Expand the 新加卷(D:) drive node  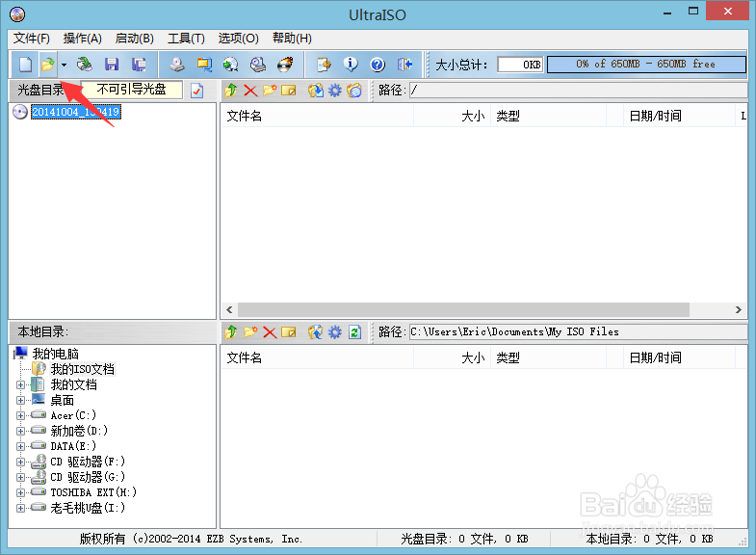pyautogui.click(x=20, y=431)
